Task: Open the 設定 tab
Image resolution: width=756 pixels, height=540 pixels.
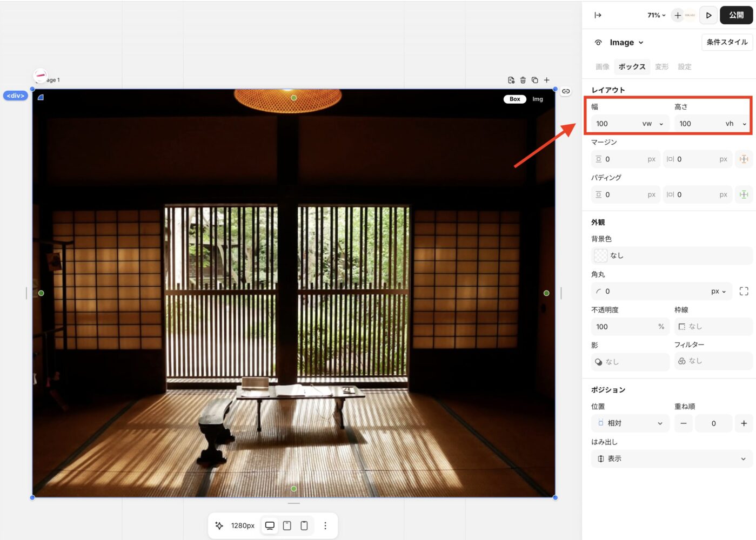Action: 684,66
